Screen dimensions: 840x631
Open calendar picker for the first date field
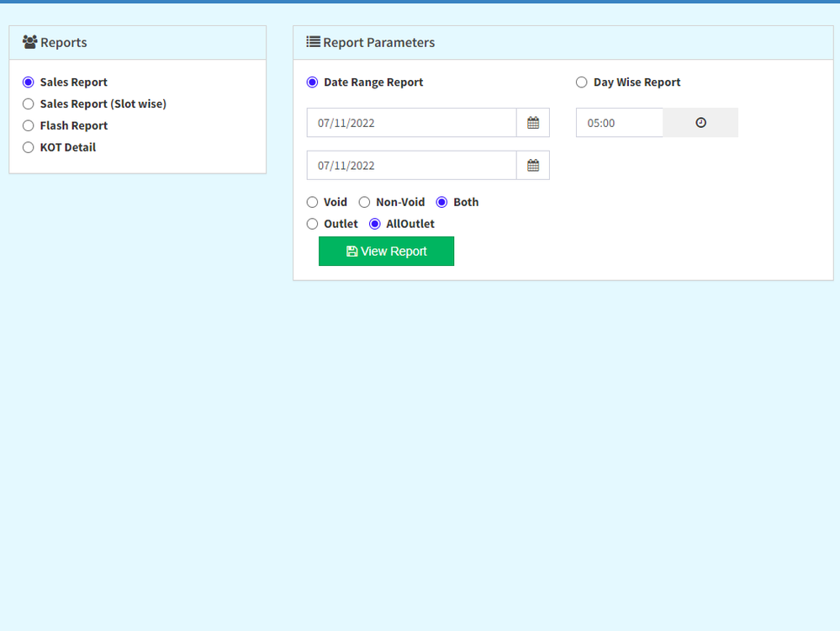(532, 123)
